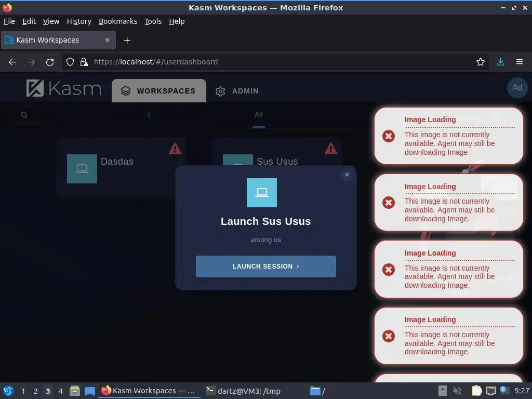
Task: Click the fourth Image Loading error icon
Action: point(389,336)
